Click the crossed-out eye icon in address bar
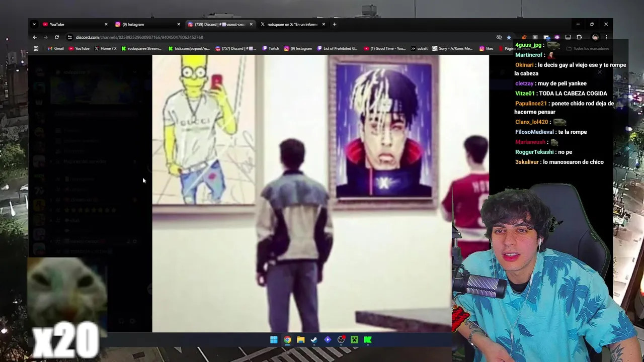Screen dimensions: 644x362 (499, 37)
